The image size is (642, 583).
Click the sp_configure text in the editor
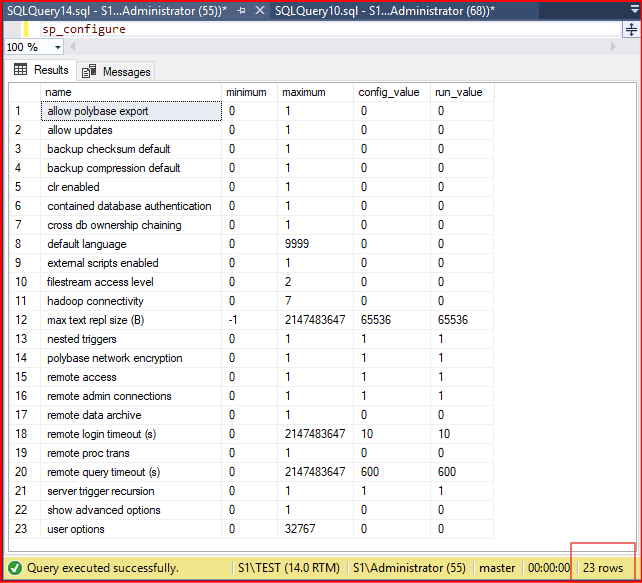click(x=84, y=29)
